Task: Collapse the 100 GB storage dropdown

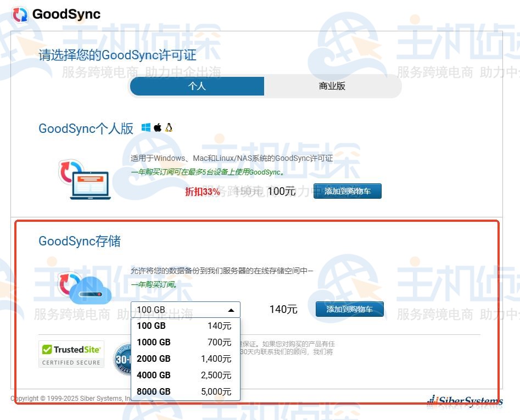Action: tap(186, 310)
